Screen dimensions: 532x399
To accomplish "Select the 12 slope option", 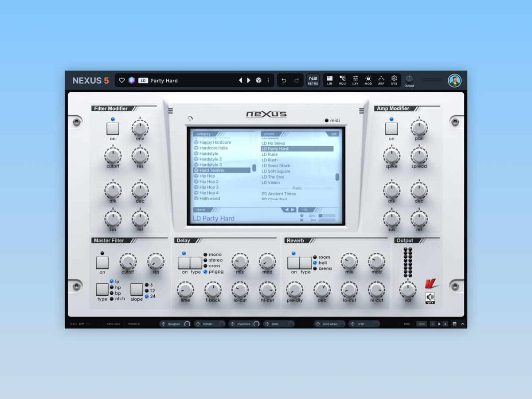I will [149, 291].
